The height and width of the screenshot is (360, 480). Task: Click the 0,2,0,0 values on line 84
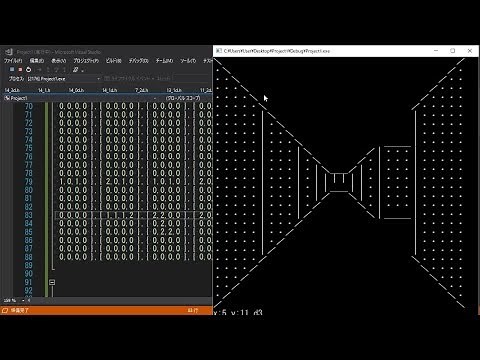tap(166, 224)
